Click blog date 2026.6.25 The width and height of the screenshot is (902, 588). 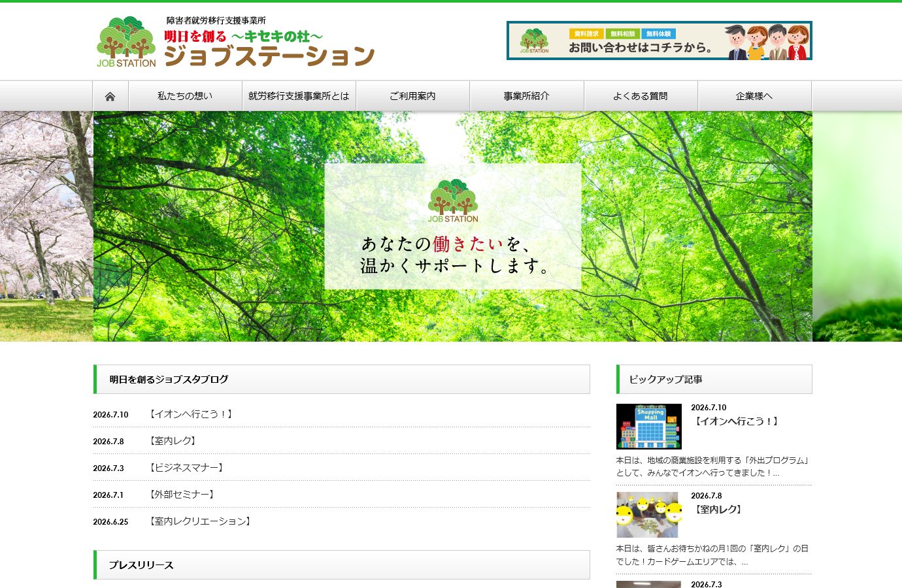(x=110, y=522)
